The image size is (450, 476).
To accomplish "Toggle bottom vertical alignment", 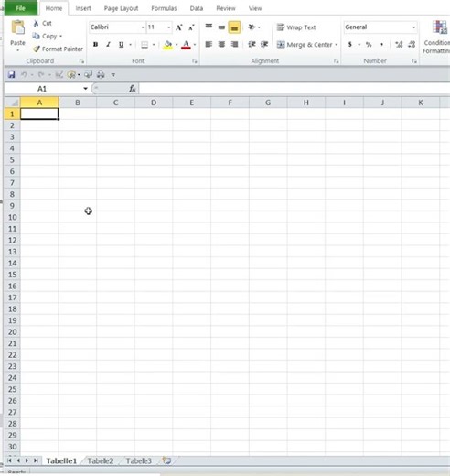I will tap(234, 27).
